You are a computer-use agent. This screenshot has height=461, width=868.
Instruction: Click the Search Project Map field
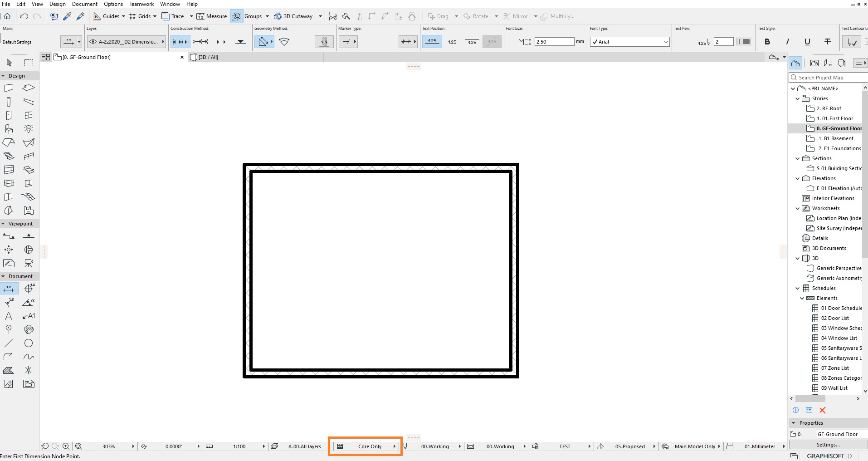(x=825, y=78)
